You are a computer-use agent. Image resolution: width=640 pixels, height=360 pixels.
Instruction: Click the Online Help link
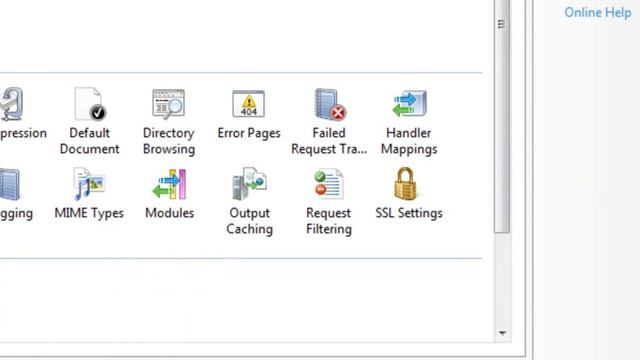pyautogui.click(x=598, y=13)
